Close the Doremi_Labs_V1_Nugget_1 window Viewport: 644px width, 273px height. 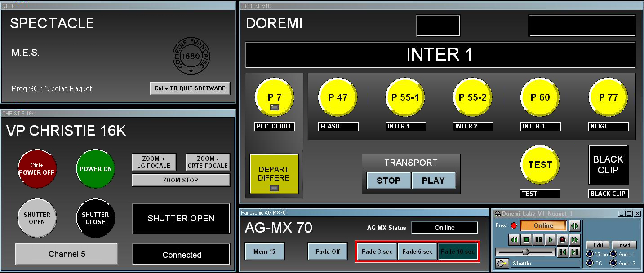point(637,214)
